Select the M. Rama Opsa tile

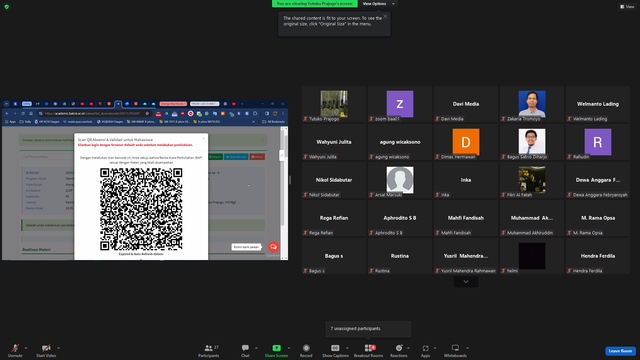point(598,218)
